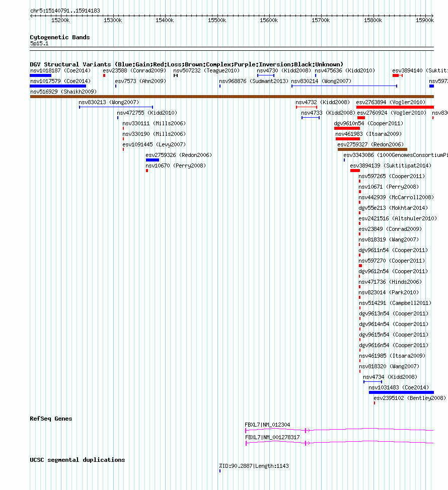
Task: Select nsv514291 (Campbell2011) variant
Action: pyautogui.click(x=395, y=303)
